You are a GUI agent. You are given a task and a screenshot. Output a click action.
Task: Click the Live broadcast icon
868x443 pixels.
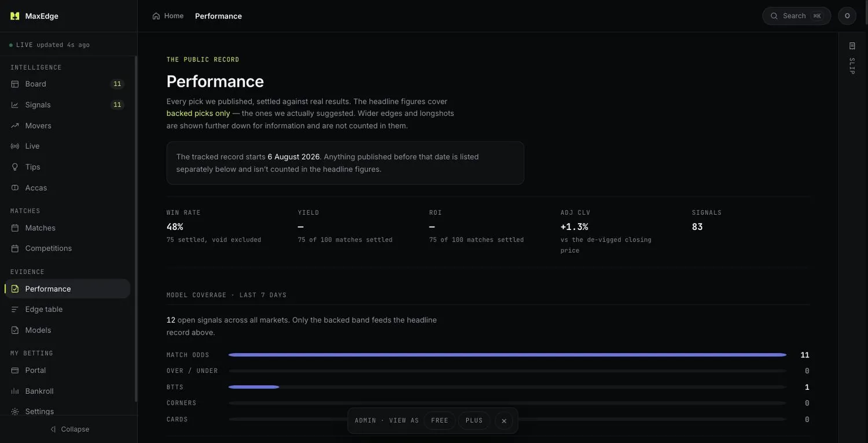(x=15, y=146)
